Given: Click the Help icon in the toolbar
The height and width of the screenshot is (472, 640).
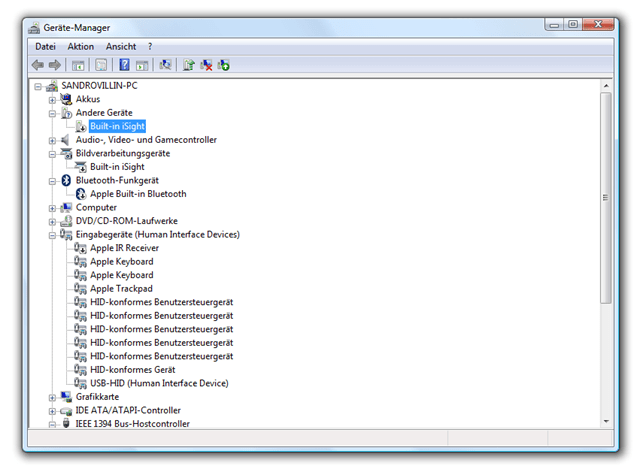Looking at the screenshot, I should 125,65.
